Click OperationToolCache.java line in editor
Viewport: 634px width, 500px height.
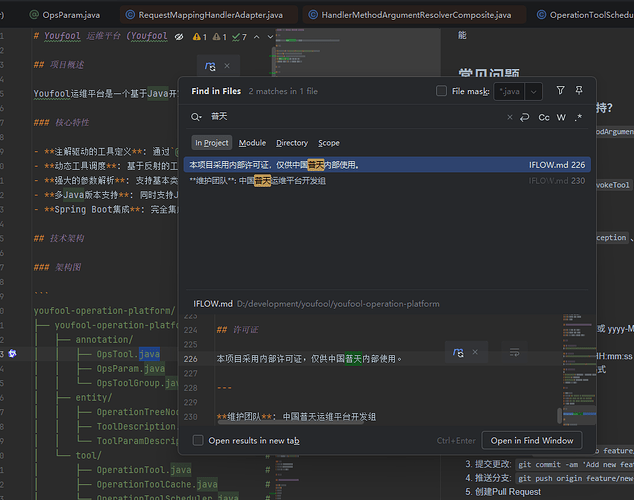tap(157, 484)
